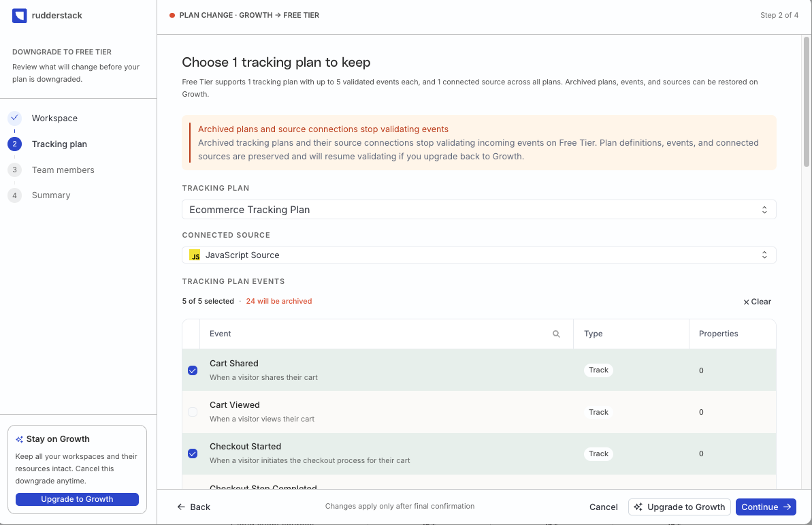
Task: Click the step 3 circle icon
Action: pos(14,170)
